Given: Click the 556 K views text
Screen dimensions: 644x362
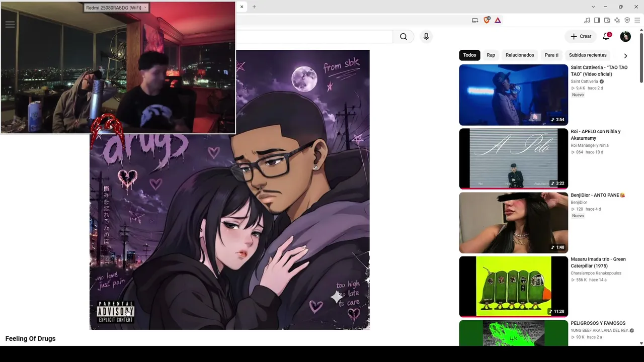Looking at the screenshot, I should (x=582, y=280).
